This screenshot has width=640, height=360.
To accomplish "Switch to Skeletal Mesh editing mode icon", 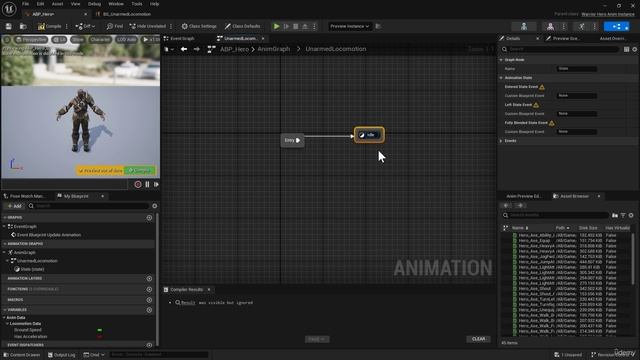I will pos(550,27).
